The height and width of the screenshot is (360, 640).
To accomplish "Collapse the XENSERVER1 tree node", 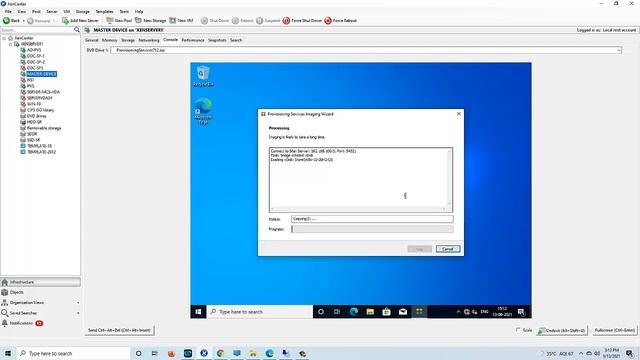I will pos(11,44).
